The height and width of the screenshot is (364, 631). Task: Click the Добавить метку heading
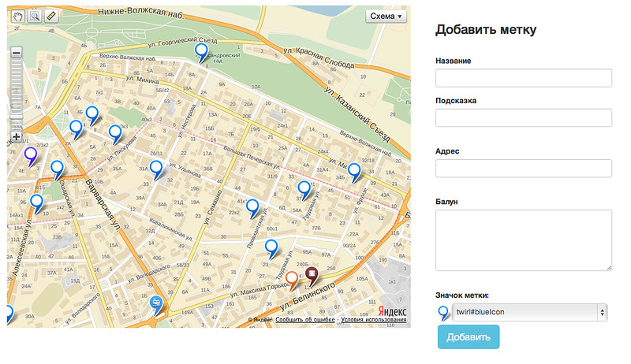[x=486, y=29]
